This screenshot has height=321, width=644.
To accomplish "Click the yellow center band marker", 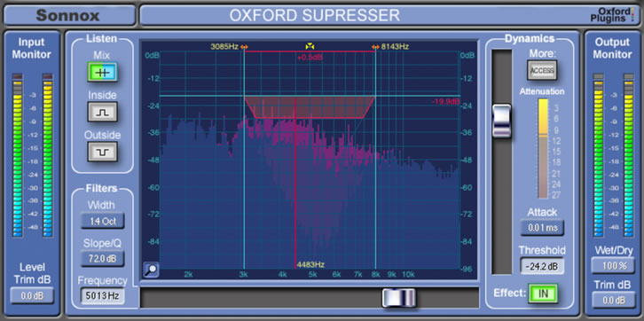I will (x=310, y=46).
